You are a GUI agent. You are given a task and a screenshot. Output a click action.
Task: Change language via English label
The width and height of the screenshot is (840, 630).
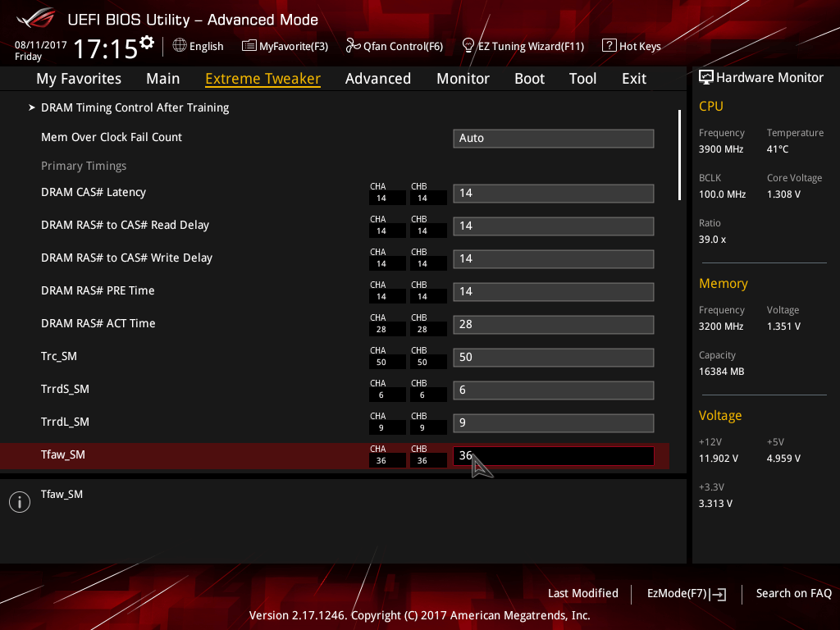[206, 46]
